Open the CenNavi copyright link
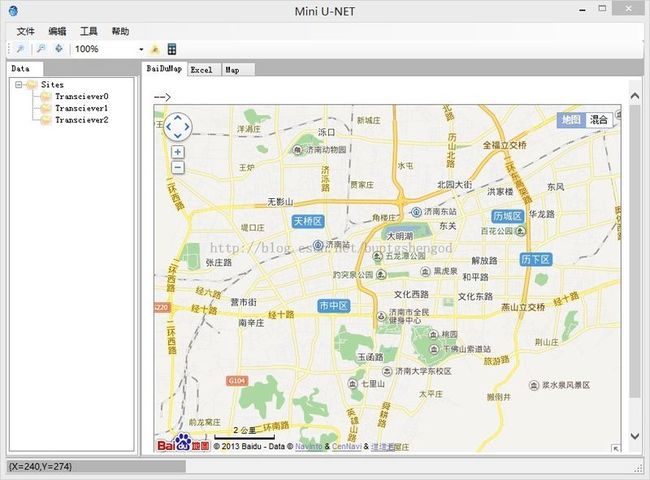The height and width of the screenshot is (480, 650). tap(347, 446)
